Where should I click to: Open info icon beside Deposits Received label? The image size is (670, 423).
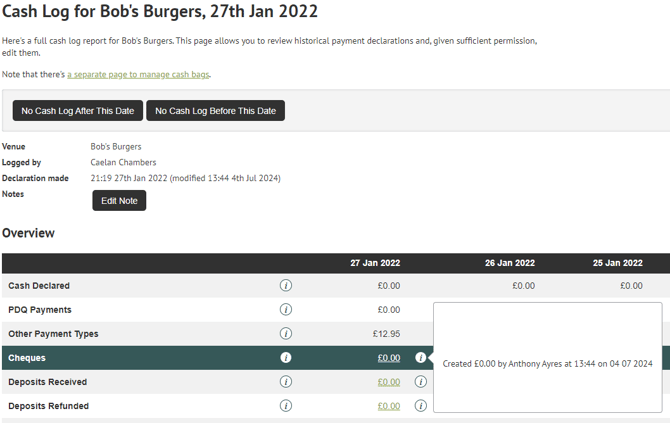click(x=286, y=382)
